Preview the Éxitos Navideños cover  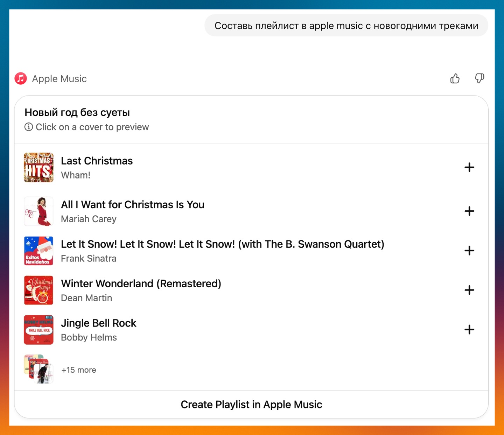(x=38, y=251)
